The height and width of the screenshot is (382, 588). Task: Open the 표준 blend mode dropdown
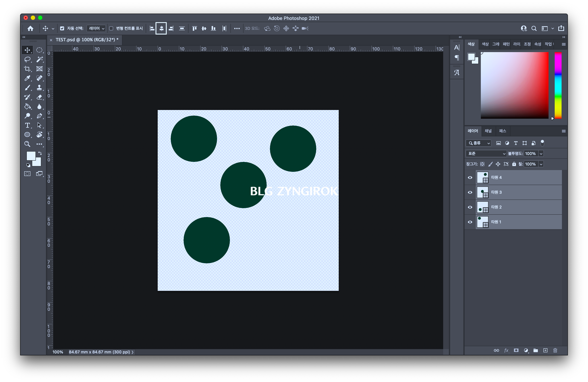[x=486, y=154]
